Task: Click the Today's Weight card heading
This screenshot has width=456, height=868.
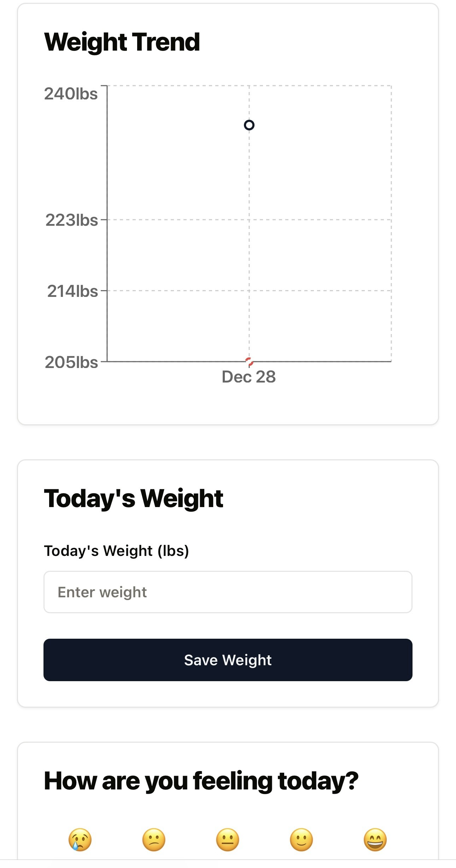Action: point(134,499)
